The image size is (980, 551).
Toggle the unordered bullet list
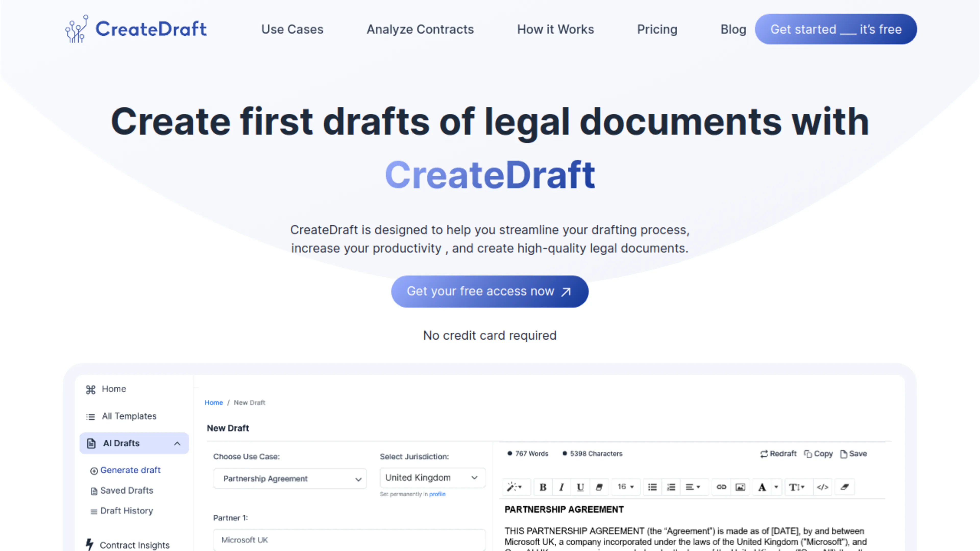653,487
